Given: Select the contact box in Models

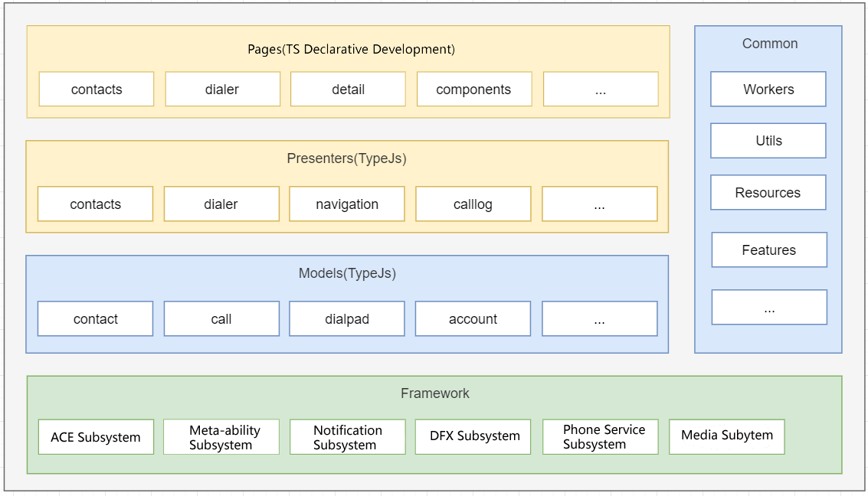Looking at the screenshot, I should point(96,319).
